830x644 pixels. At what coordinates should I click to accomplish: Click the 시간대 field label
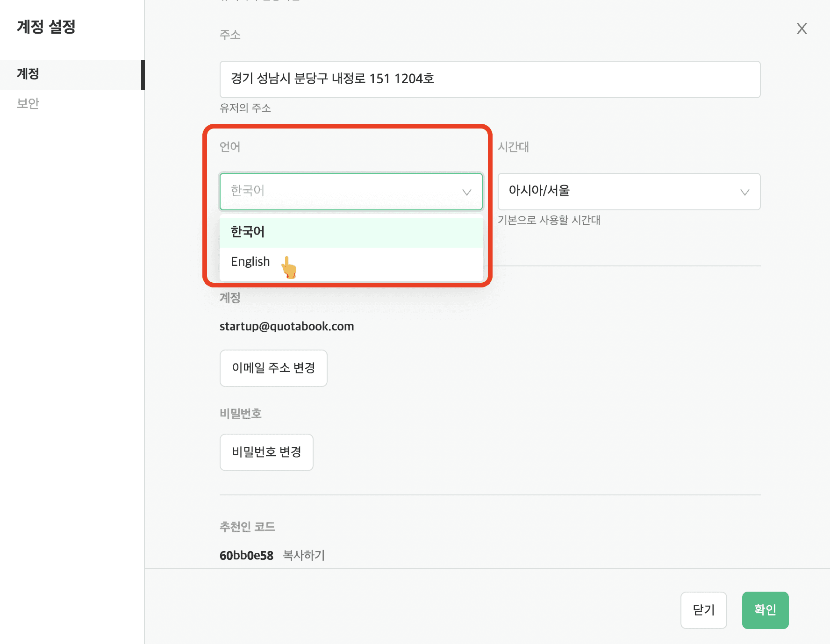click(x=513, y=147)
